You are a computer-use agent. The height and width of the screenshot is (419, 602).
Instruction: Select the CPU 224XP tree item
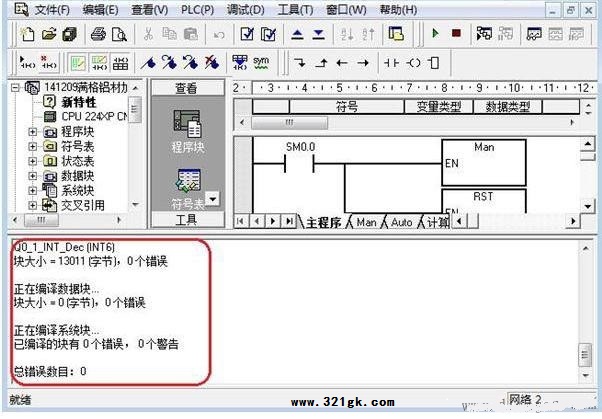94,117
